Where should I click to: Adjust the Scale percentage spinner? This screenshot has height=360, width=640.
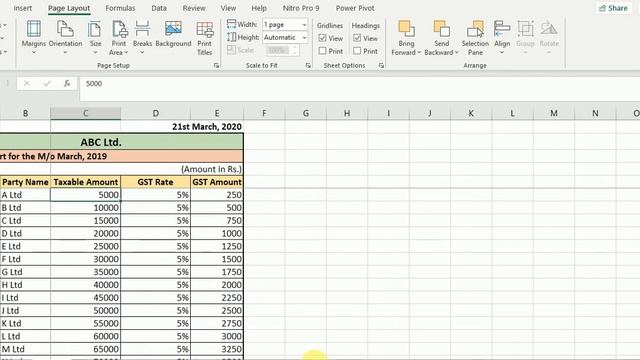(295, 50)
